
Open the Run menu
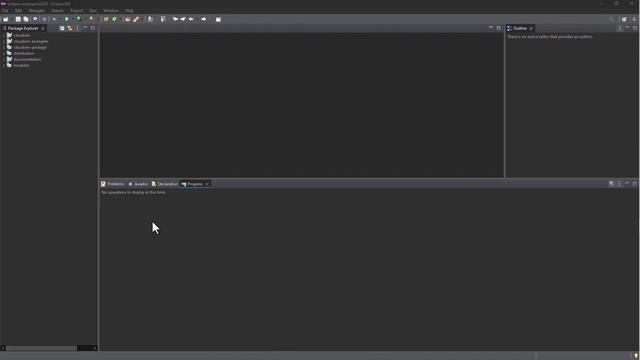pos(93,11)
